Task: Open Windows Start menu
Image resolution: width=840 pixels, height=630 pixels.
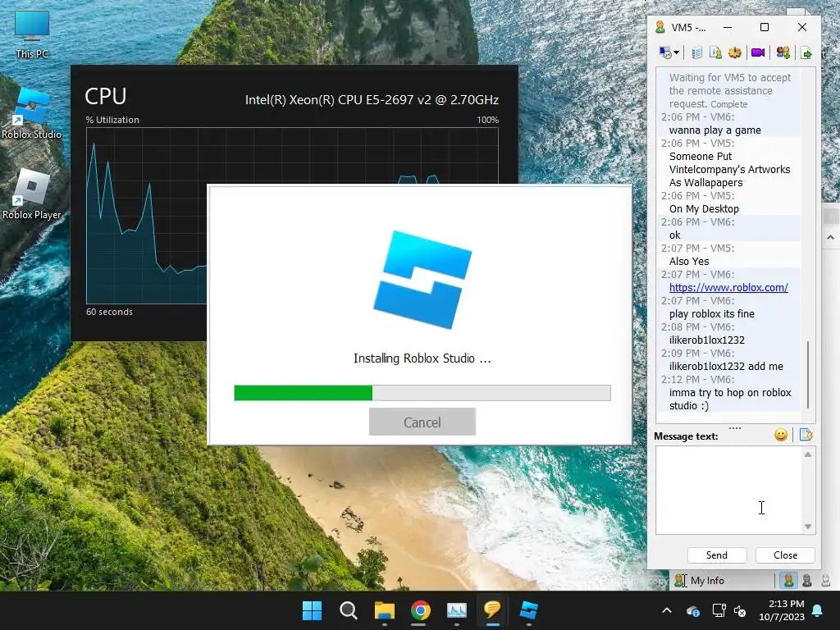Action: [x=312, y=610]
